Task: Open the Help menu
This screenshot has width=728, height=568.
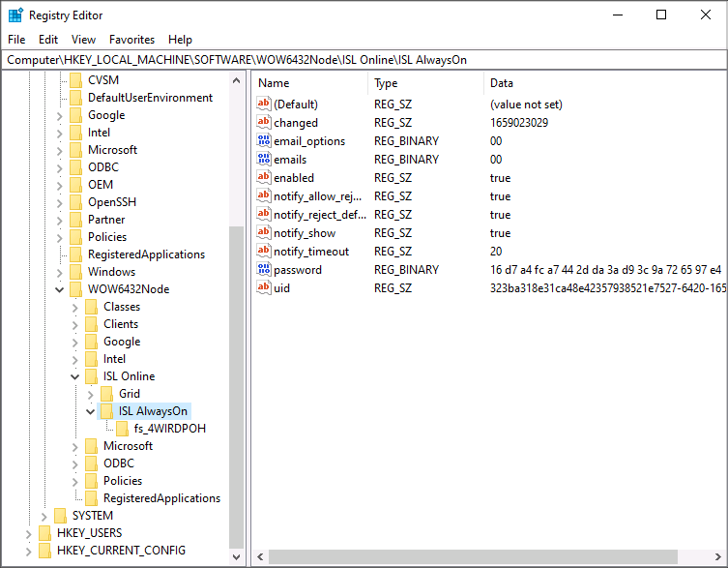Action: coord(180,40)
